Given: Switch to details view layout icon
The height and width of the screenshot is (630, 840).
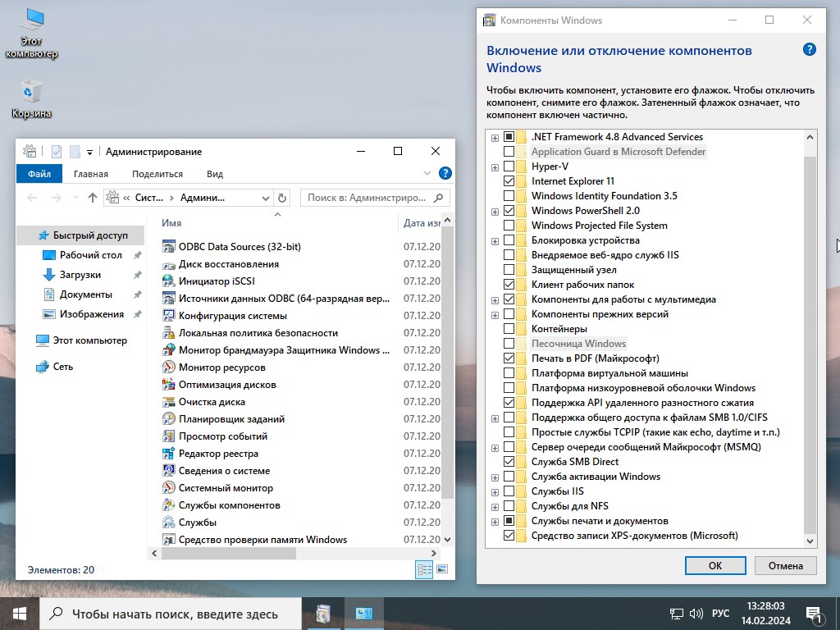Looking at the screenshot, I should [x=424, y=569].
